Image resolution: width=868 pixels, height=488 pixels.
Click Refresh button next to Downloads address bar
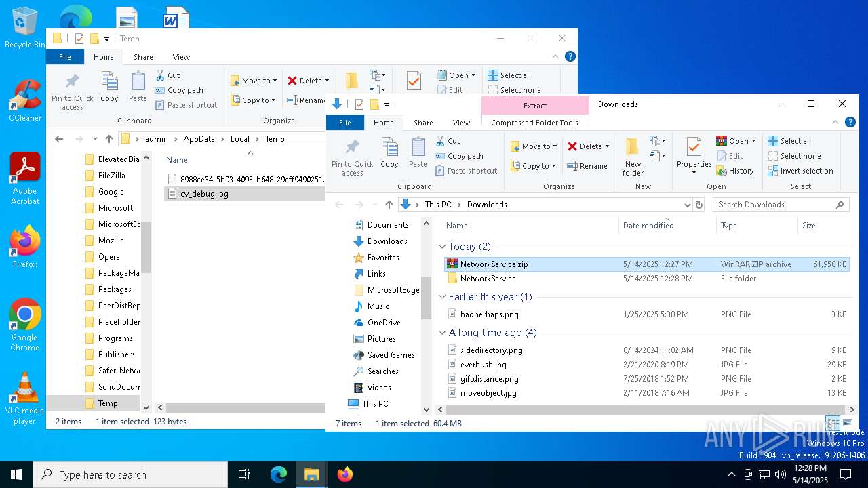pos(699,205)
